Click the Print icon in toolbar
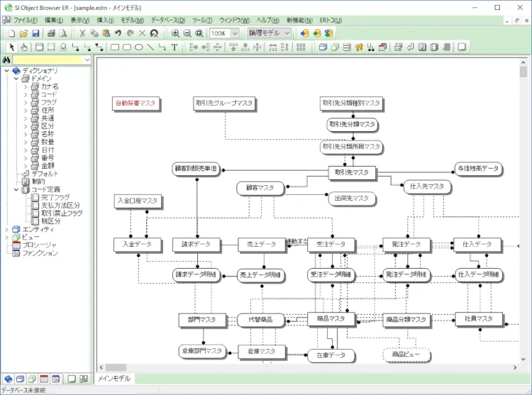 click(51, 33)
